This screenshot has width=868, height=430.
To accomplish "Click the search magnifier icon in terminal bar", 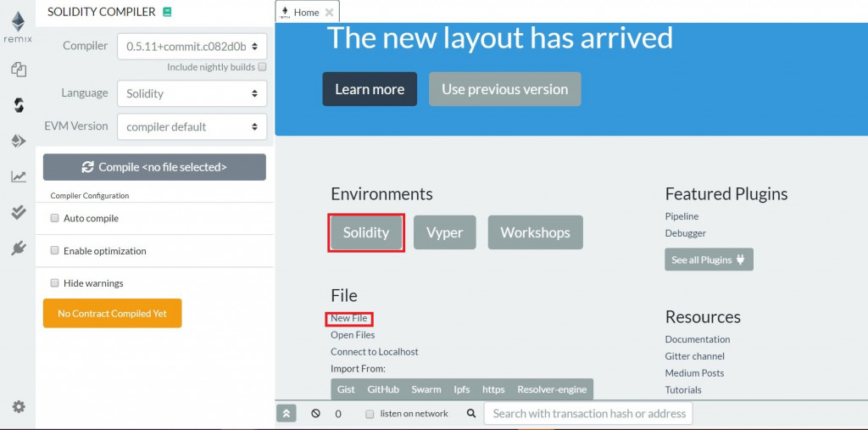I will point(471,413).
